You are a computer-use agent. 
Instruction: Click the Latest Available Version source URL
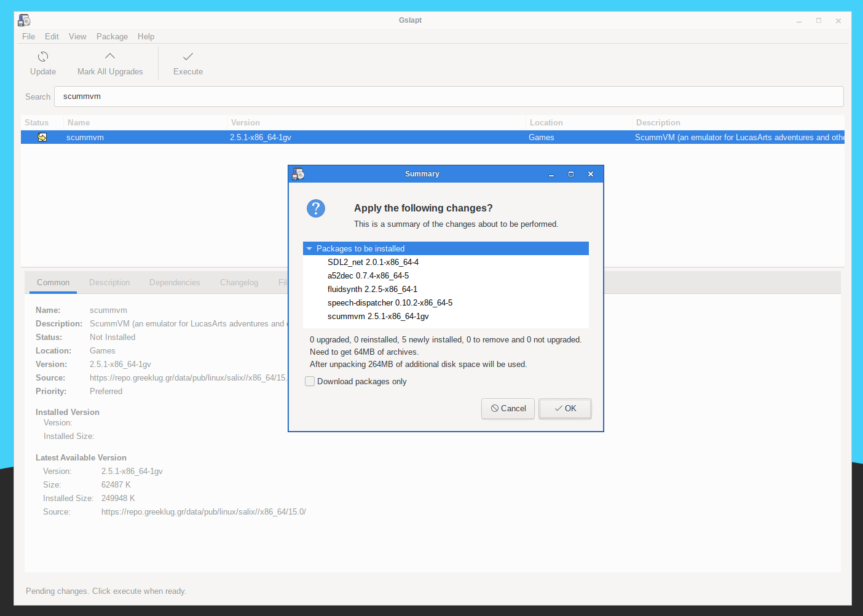coord(203,511)
